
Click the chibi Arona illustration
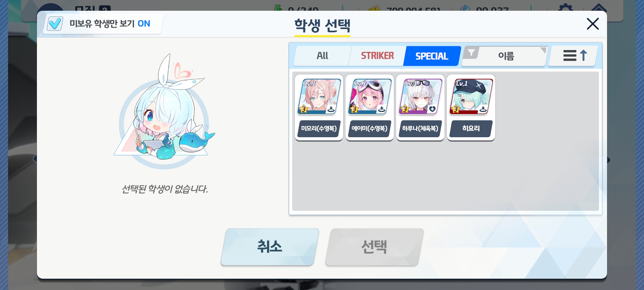pos(164,111)
